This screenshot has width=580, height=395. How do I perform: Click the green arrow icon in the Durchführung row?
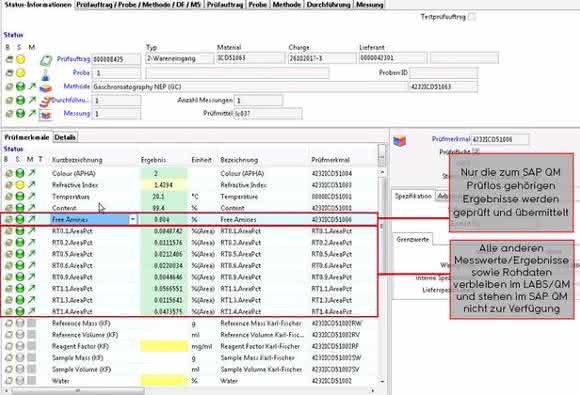[32, 100]
